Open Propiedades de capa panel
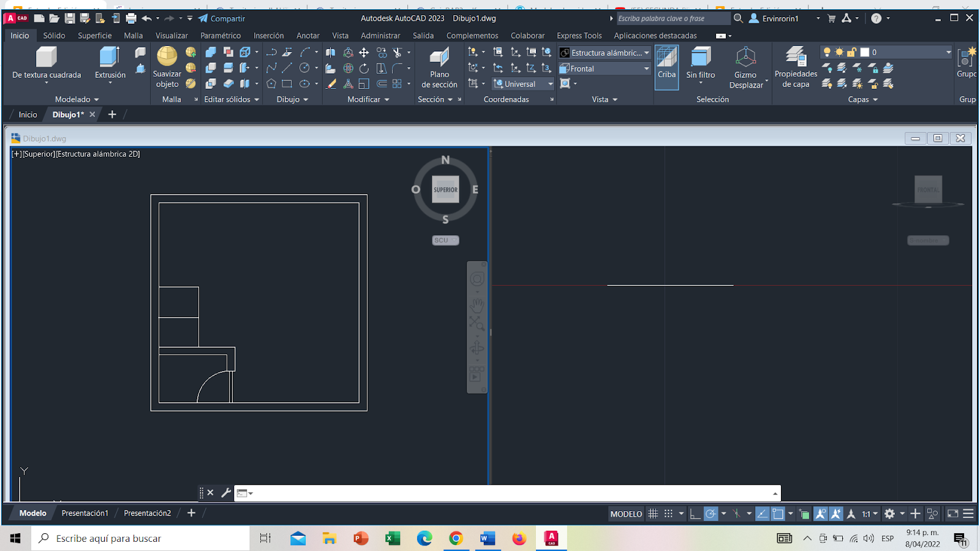The height and width of the screenshot is (551, 980). tap(796, 67)
